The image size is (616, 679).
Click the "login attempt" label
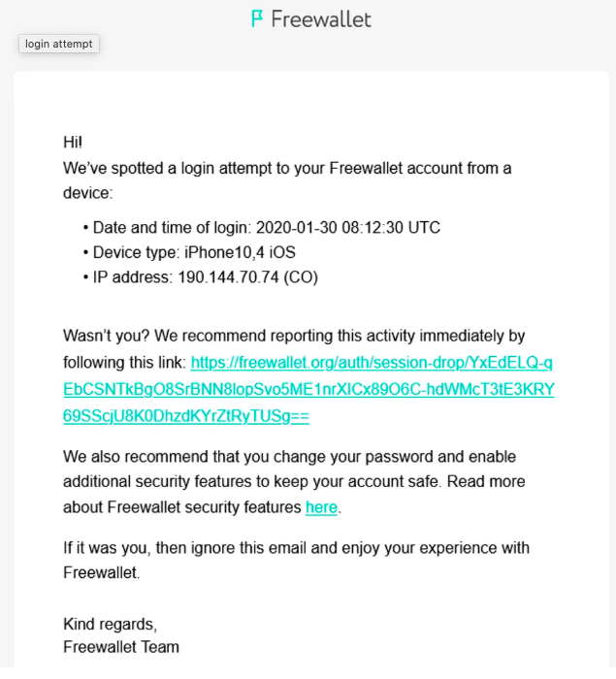[58, 44]
